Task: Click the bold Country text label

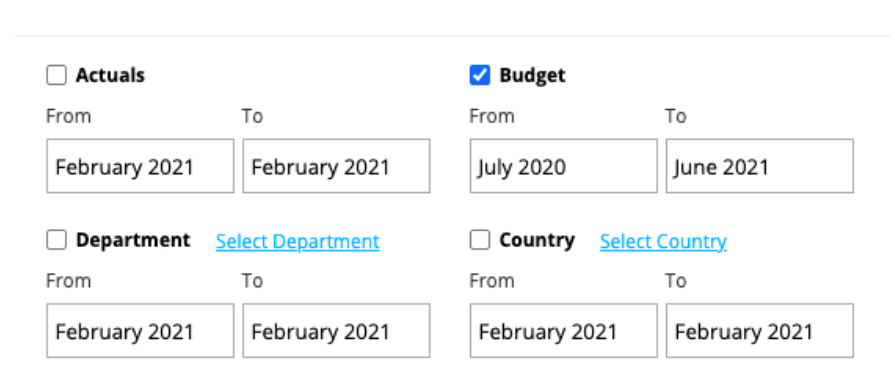Action: point(537,240)
